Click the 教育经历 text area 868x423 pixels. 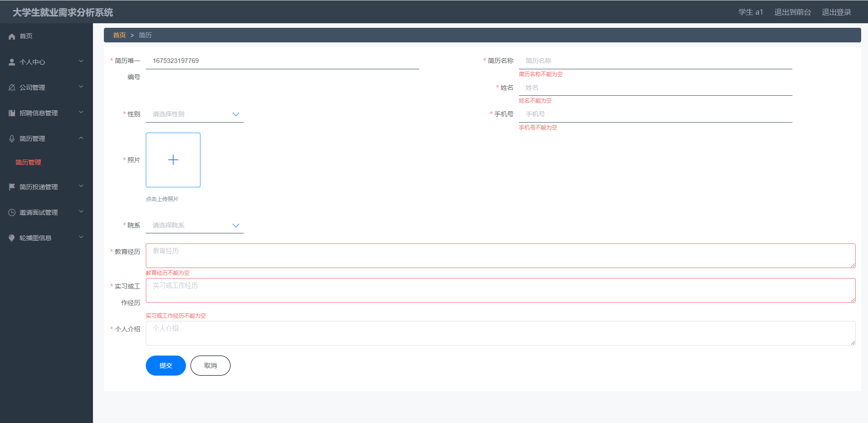coord(501,256)
